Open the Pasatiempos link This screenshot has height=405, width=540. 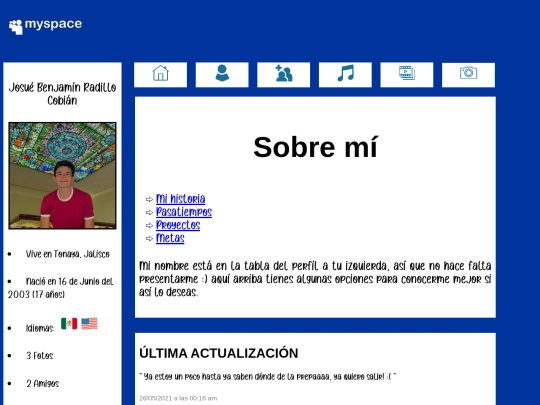[184, 212]
